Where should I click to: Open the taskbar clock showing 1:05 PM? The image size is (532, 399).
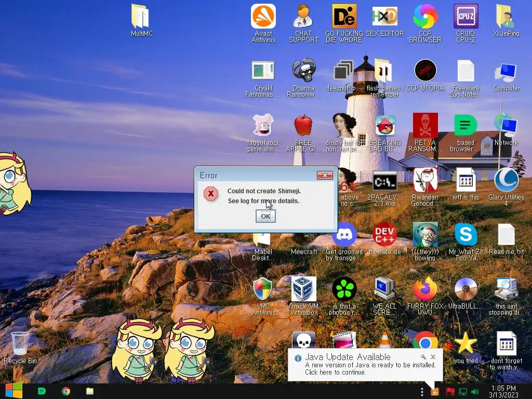(x=503, y=391)
